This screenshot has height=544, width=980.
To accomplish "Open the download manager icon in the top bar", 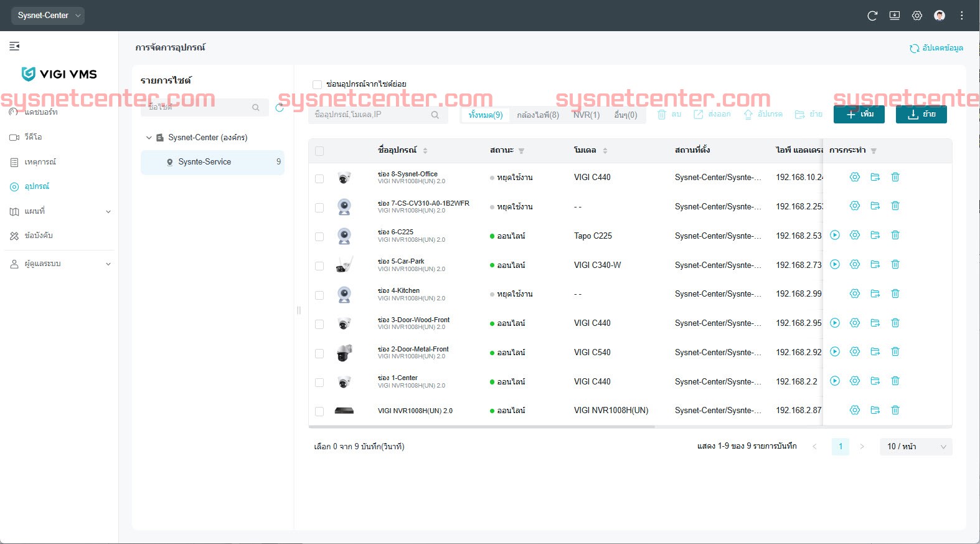I will (895, 16).
